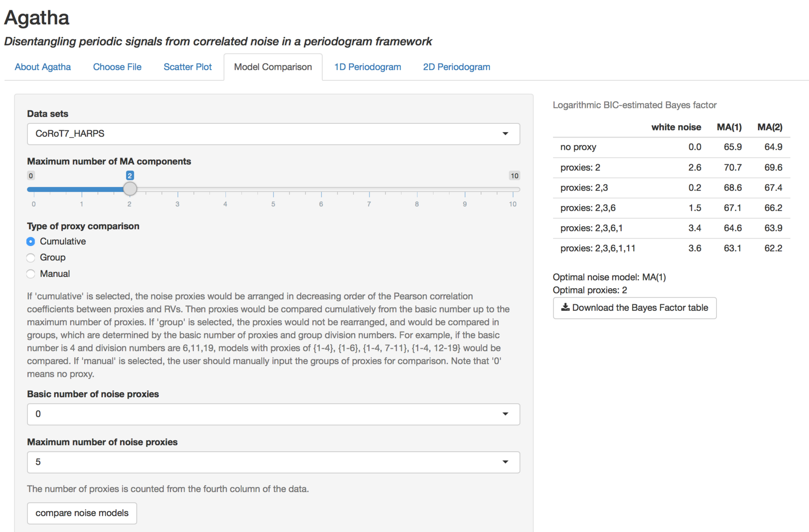Select the Group proxy comparison option
The height and width of the screenshot is (532, 809).
pos(31,258)
